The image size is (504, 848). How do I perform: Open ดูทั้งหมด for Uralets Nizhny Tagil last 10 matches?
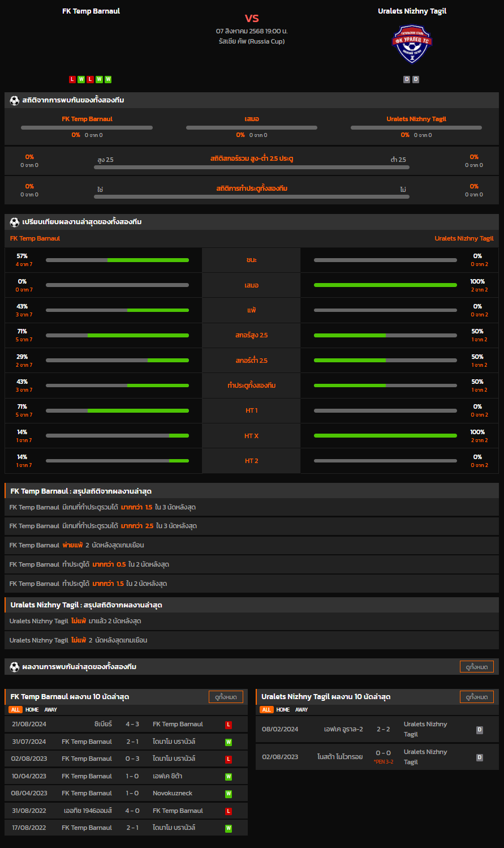coord(477,697)
